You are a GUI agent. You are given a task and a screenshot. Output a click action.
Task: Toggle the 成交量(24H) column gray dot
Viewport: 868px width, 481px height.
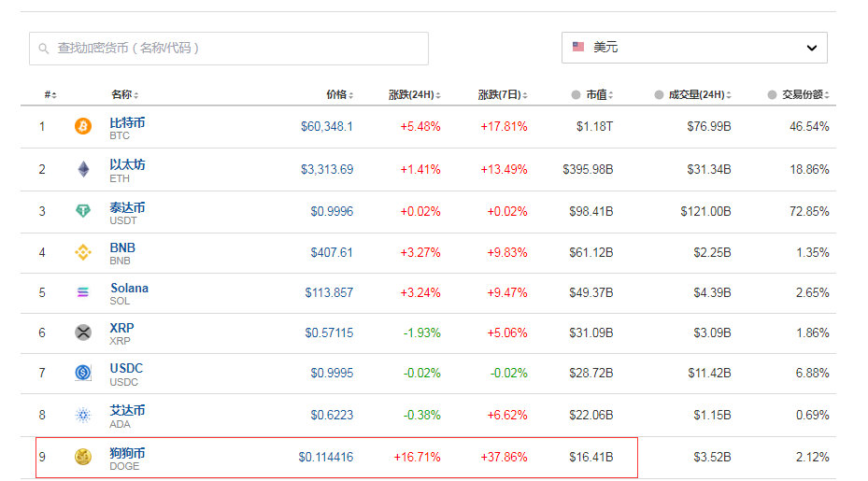point(659,94)
